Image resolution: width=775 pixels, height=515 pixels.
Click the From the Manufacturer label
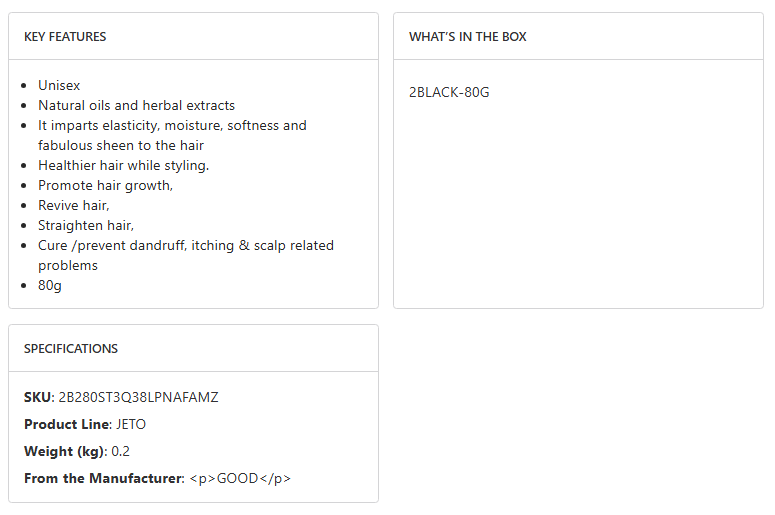[x=104, y=478]
